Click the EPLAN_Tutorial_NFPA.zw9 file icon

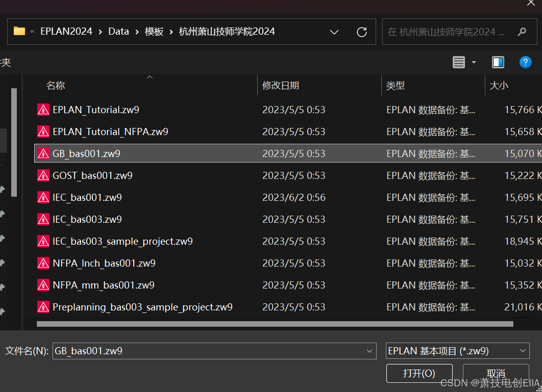43,132
